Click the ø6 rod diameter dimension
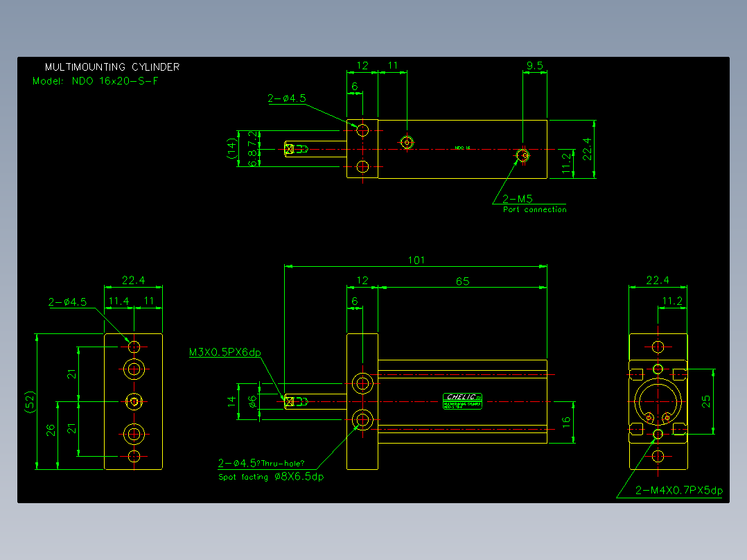The image size is (747, 560). point(252,402)
